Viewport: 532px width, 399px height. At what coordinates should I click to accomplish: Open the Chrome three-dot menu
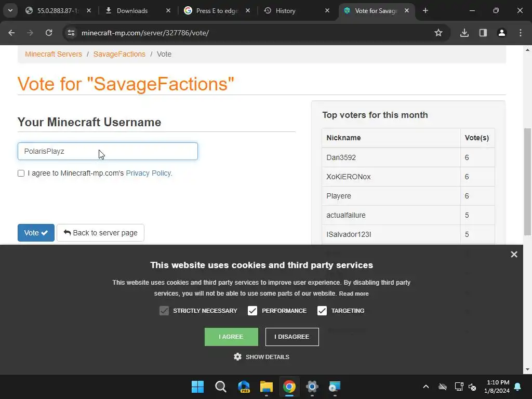tap(521, 33)
